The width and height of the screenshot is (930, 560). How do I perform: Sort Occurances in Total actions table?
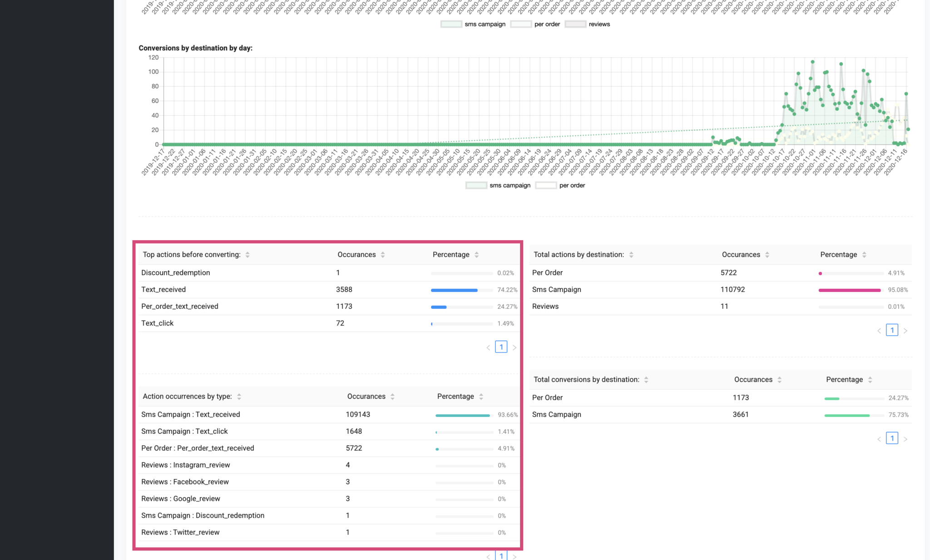767,255
